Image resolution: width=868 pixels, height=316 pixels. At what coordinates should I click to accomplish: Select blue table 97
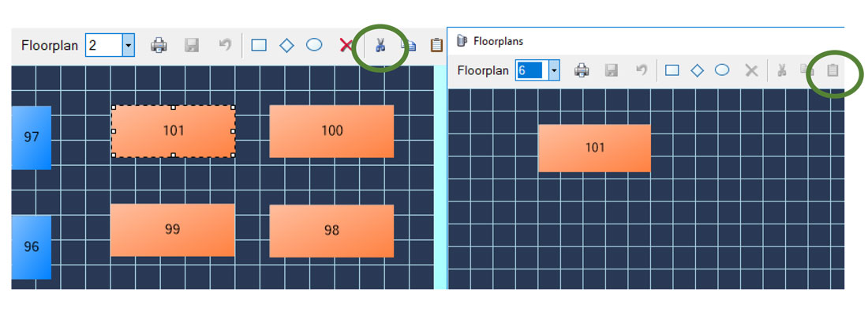click(x=32, y=137)
